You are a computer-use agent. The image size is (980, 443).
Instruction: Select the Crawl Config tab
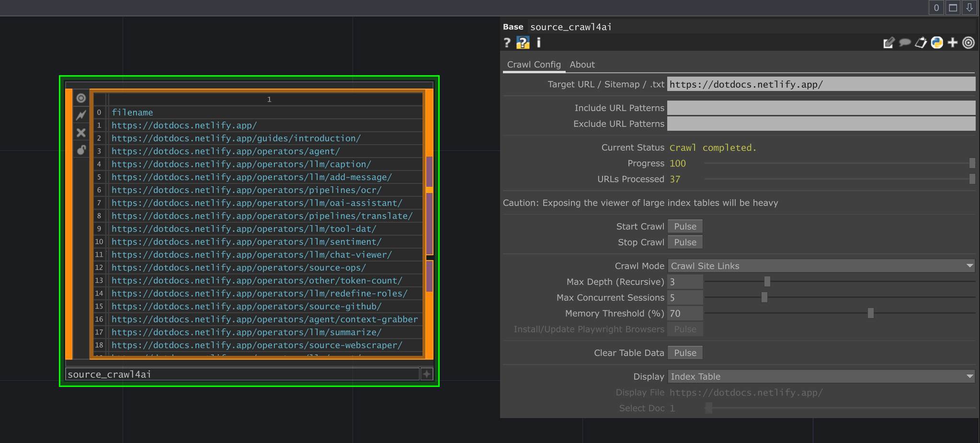click(x=534, y=64)
